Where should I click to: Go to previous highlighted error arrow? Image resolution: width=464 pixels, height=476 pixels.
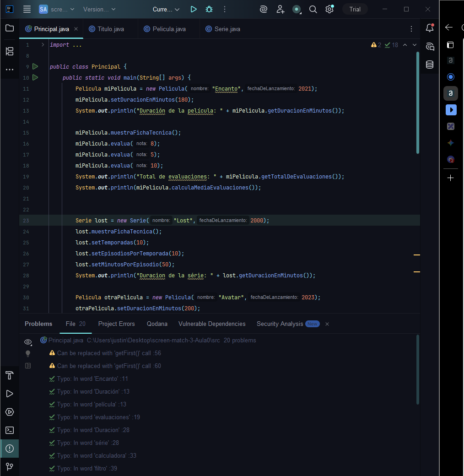(405, 45)
